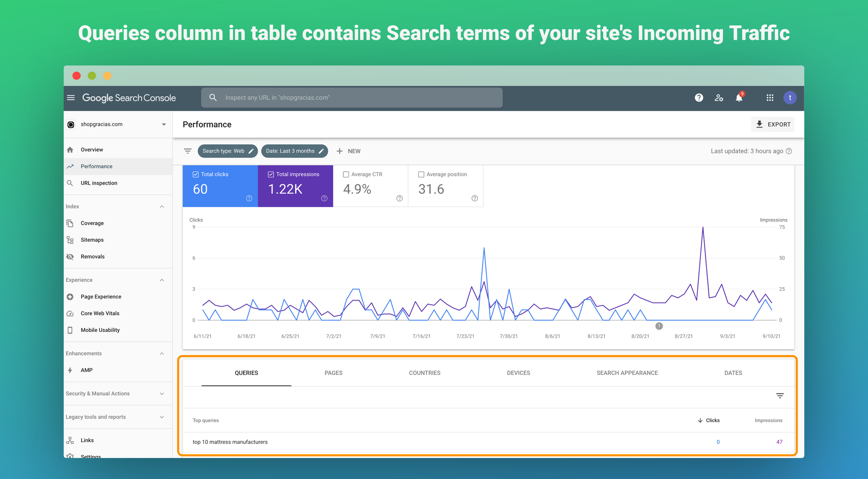Click the 47 impressions link for the query
The image size is (868, 479).
pyautogui.click(x=779, y=442)
